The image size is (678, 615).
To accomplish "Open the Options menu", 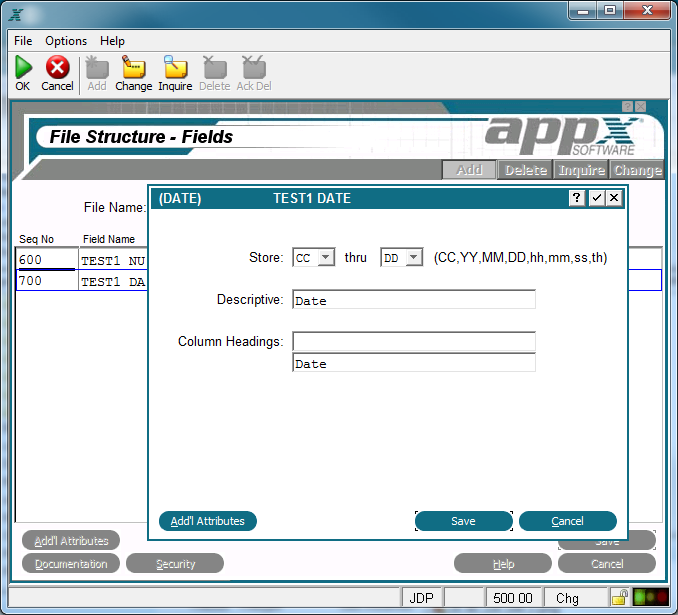I will click(x=66, y=41).
